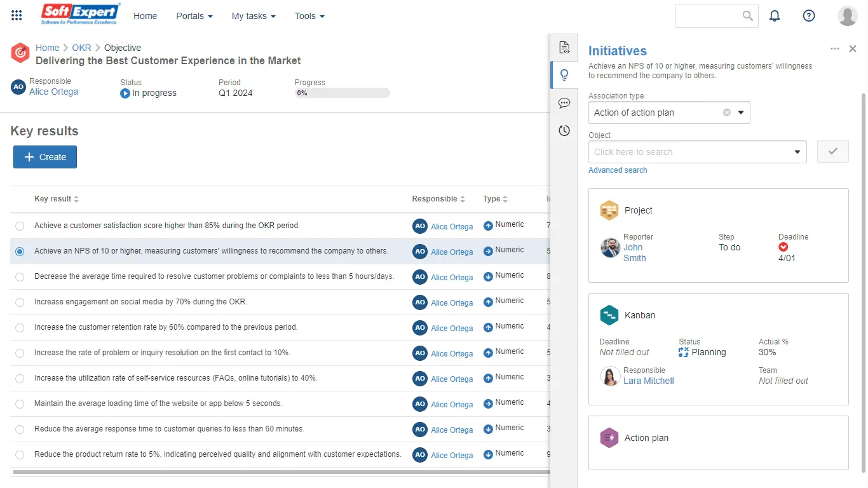The height and width of the screenshot is (488, 868).
Task: Open the history clock sidebar icon
Action: (x=564, y=131)
